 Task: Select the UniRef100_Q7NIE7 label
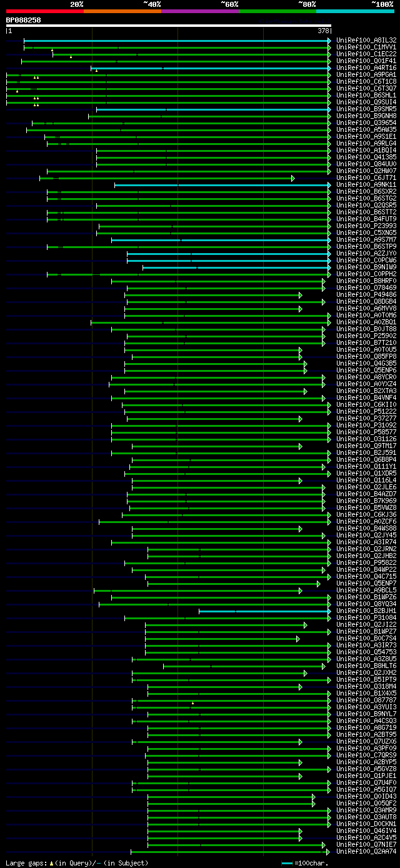tap(366, 844)
